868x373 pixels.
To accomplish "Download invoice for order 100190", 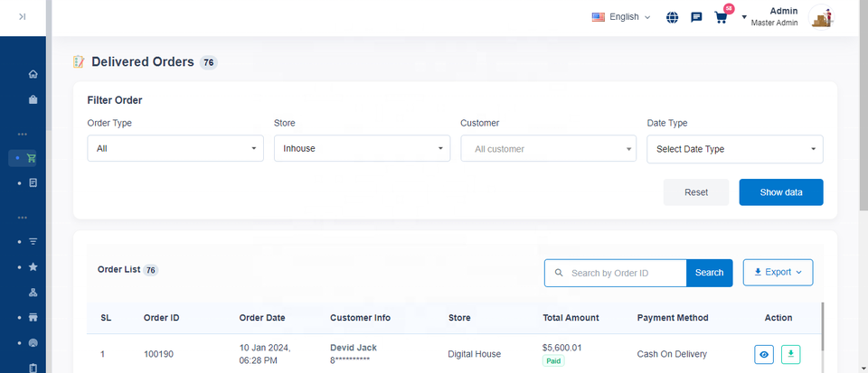I will pyautogui.click(x=791, y=355).
